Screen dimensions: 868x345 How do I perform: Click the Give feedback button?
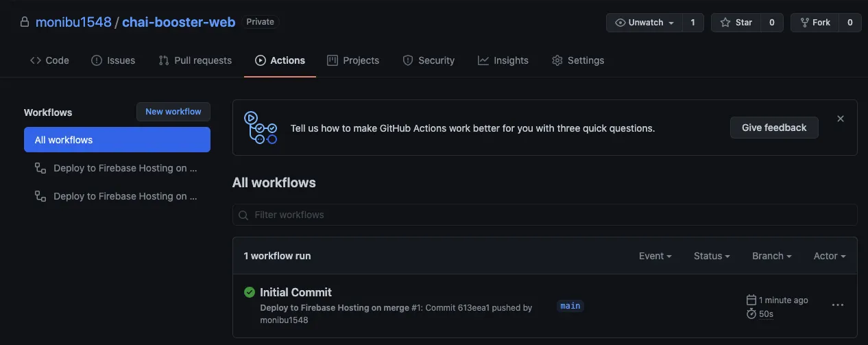[x=774, y=128]
